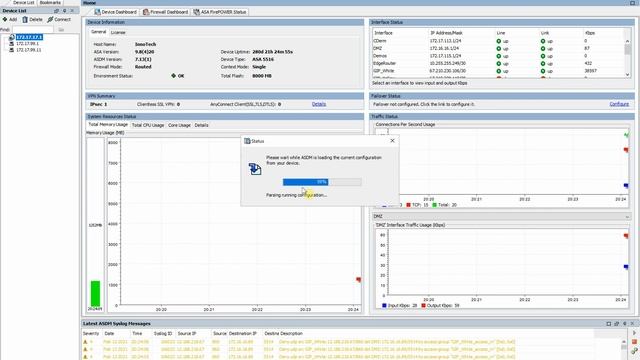Viewport: 640px width, 360px height.
Task: Open the Details tab in System Resources
Action: [201, 125]
